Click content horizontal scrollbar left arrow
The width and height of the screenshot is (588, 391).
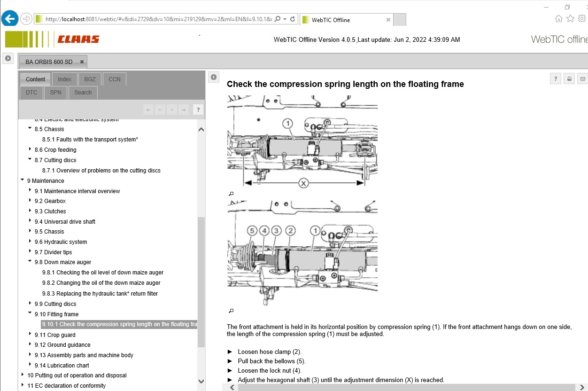(x=232, y=387)
